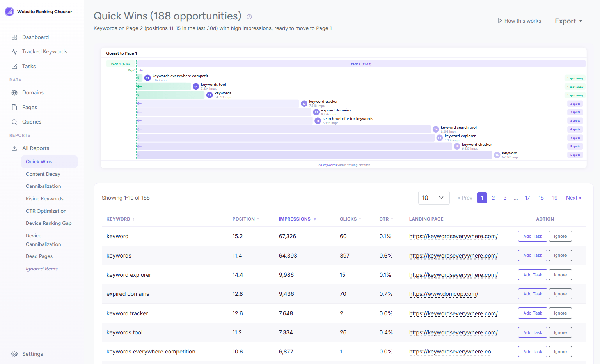Click the All Reports download icon
This screenshot has height=364, width=600.
(x=14, y=148)
